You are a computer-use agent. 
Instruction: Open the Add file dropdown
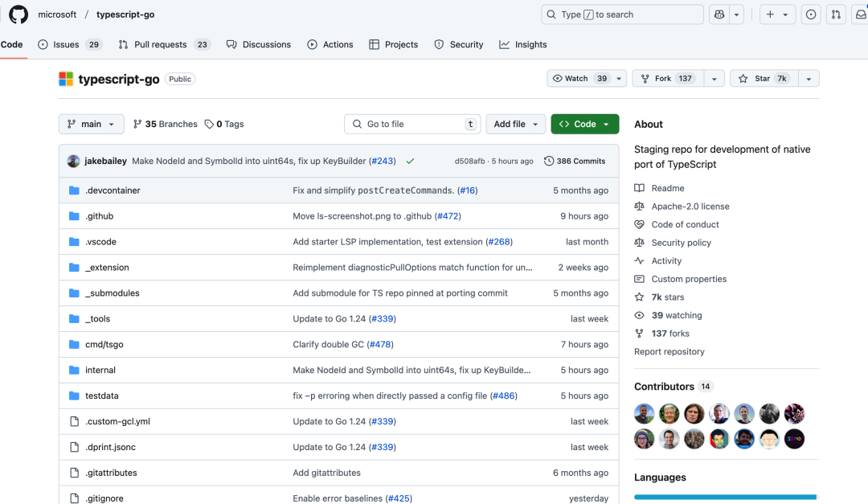click(x=516, y=124)
